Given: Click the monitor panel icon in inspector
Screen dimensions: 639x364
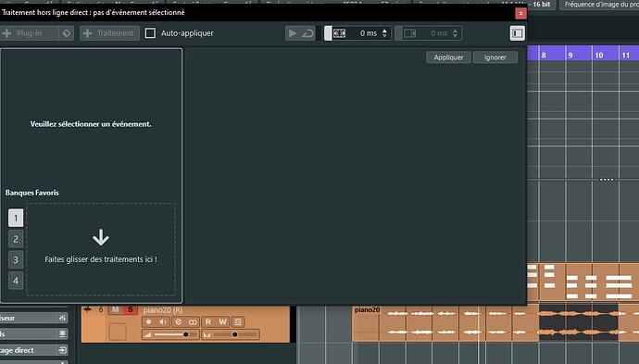Looking at the screenshot, I should pos(62,333).
